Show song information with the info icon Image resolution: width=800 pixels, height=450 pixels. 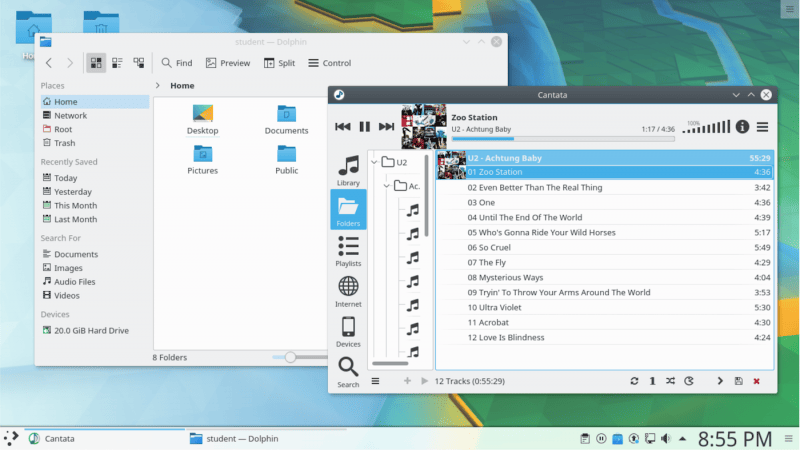[x=742, y=127]
